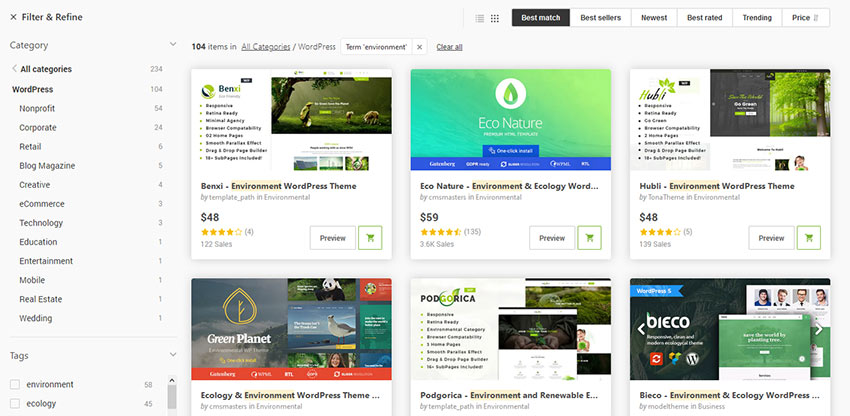The height and width of the screenshot is (416, 850).
Task: Close the Filter & Refine panel
Action: [15, 17]
